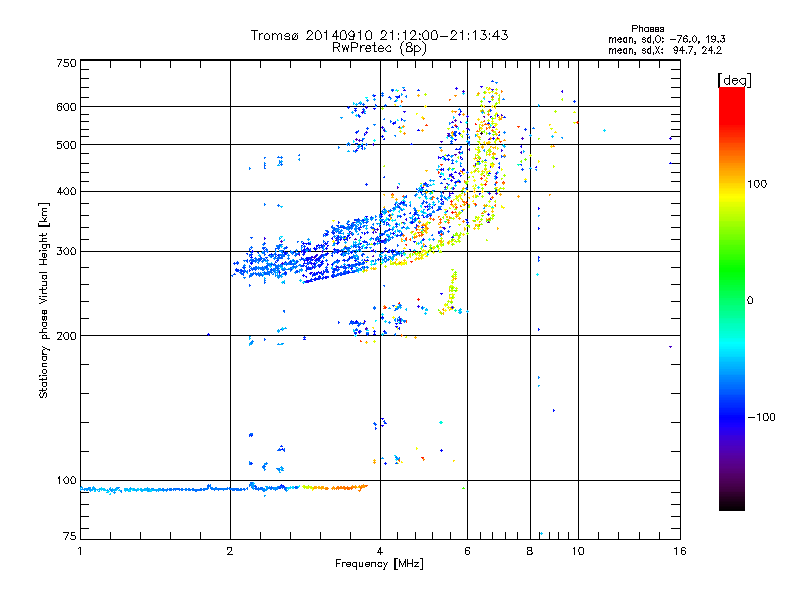Viewport: 800px width, 600px height.
Task: Click the '6' x-axis tick label
Action: pyautogui.click(x=467, y=551)
